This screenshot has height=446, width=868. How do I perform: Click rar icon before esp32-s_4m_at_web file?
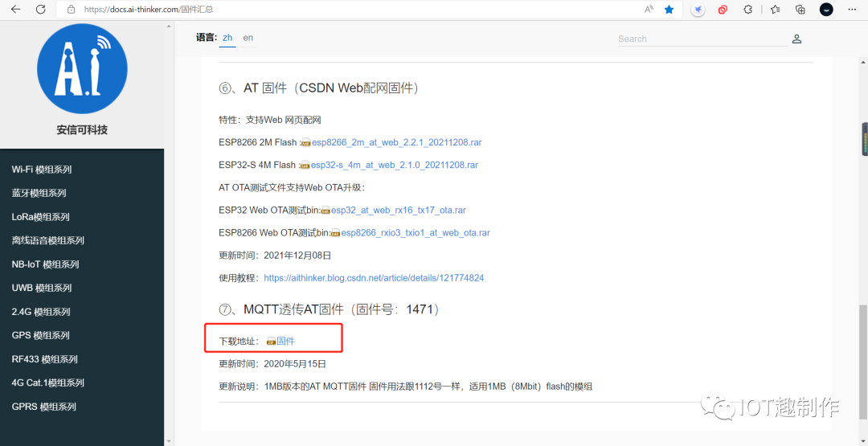tap(305, 166)
